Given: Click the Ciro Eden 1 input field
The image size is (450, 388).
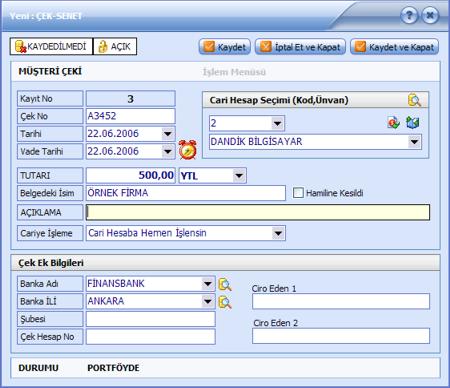Looking at the screenshot, I should [x=341, y=302].
